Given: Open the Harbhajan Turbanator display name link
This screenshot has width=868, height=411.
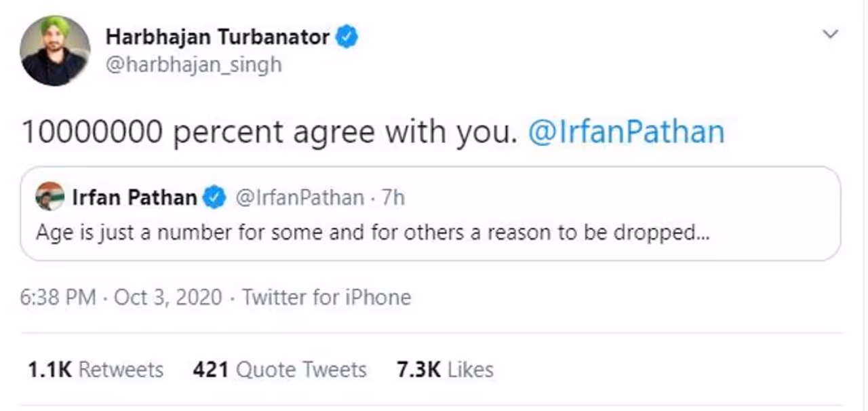Looking at the screenshot, I should (x=217, y=37).
